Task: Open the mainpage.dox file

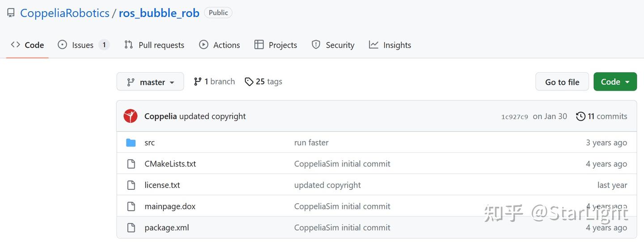Action: point(170,206)
